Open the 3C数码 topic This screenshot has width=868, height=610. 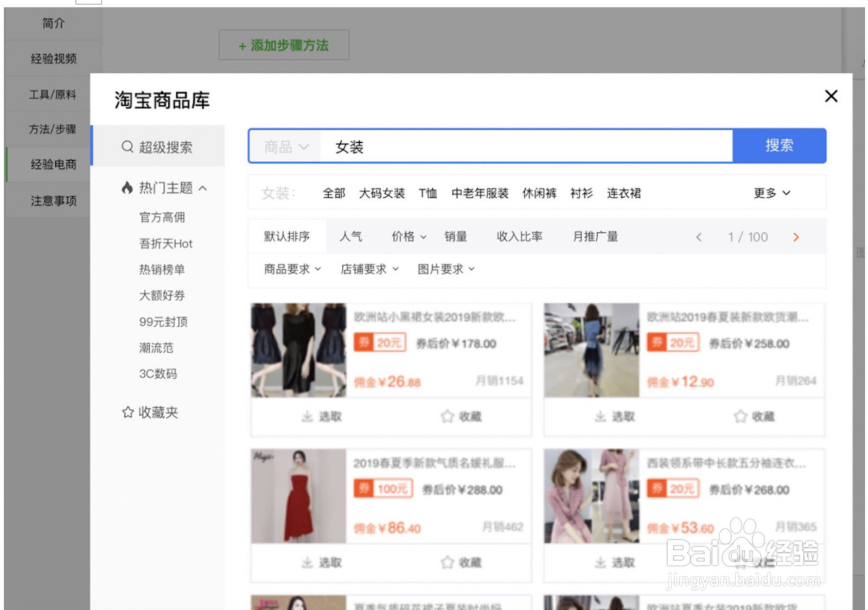click(158, 374)
